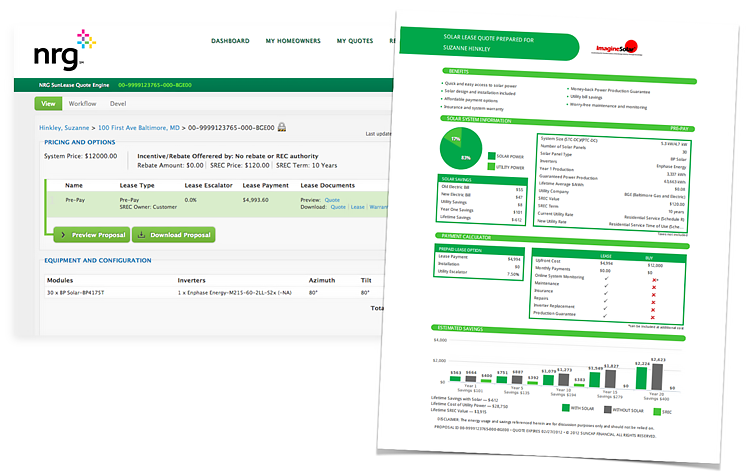Click the 'Lease Documents' column header
750x476 pixels.
tap(328, 186)
